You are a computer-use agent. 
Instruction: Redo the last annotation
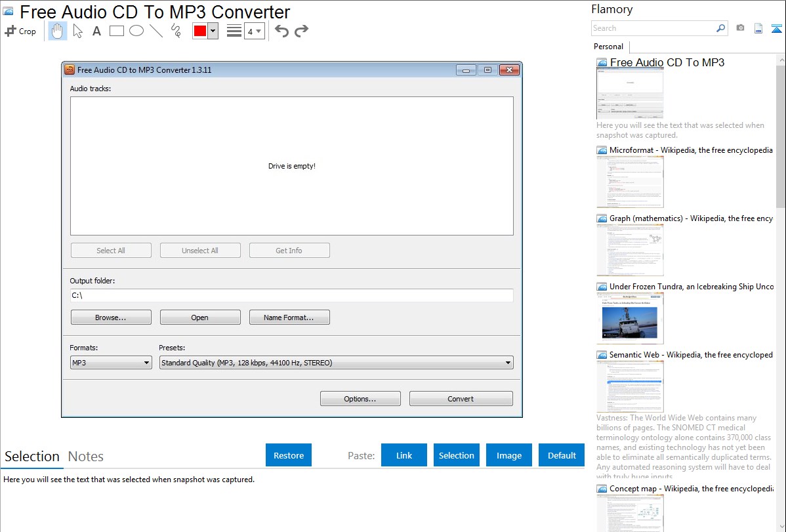point(301,31)
